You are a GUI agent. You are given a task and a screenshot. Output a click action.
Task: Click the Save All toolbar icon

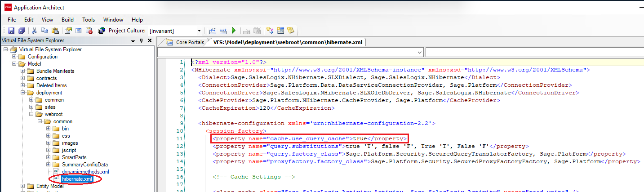(21, 31)
